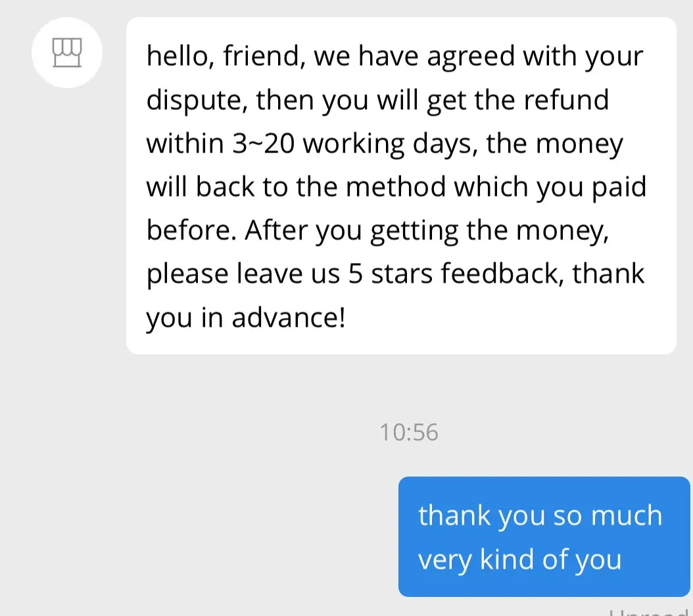Tap the '3~20' text in the message
This screenshot has height=616, width=693.
click(x=264, y=143)
